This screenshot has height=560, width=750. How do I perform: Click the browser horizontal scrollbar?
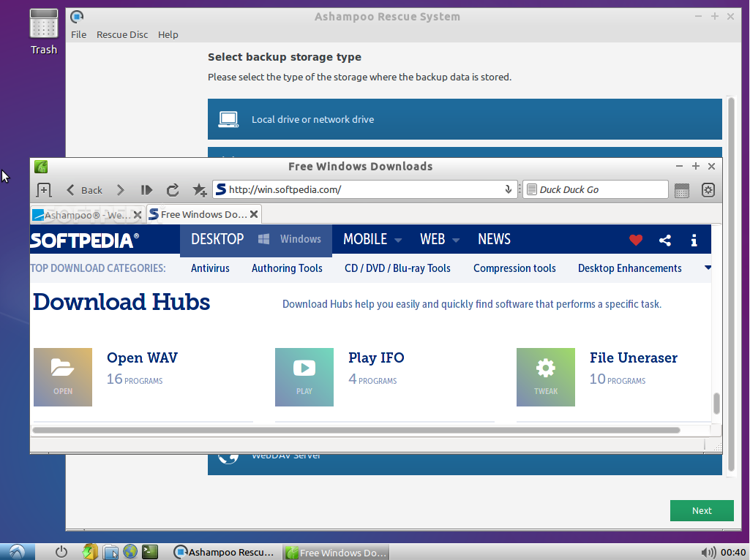tap(356, 430)
